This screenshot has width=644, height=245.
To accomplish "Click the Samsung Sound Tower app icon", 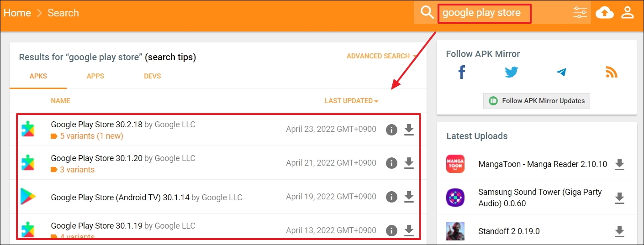I will [455, 198].
